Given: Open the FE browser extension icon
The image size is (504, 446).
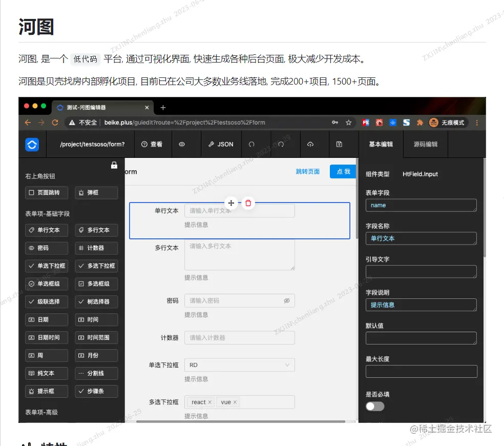Looking at the screenshot, I should click(366, 123).
